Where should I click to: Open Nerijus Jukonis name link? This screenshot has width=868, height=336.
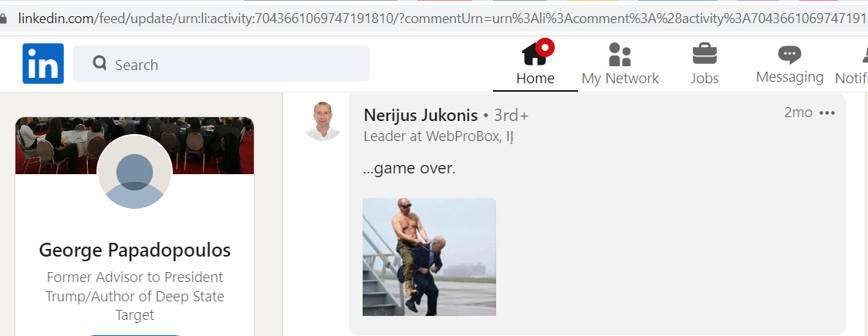[420, 116]
